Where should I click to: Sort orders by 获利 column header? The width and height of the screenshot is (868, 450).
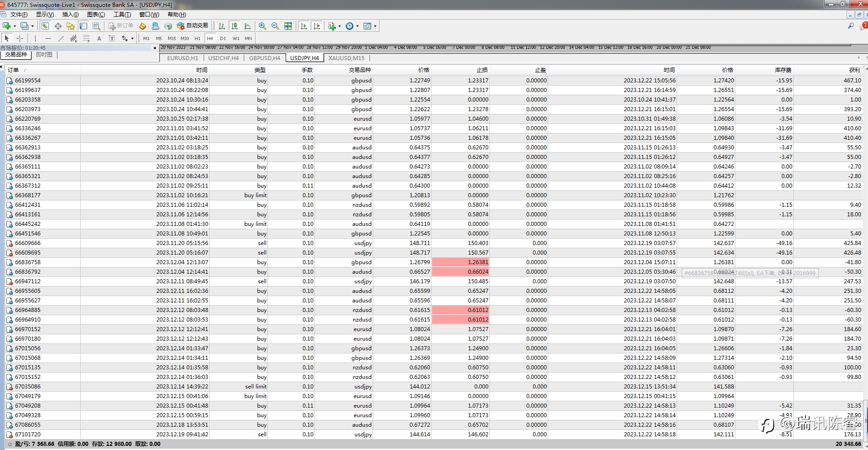point(854,70)
